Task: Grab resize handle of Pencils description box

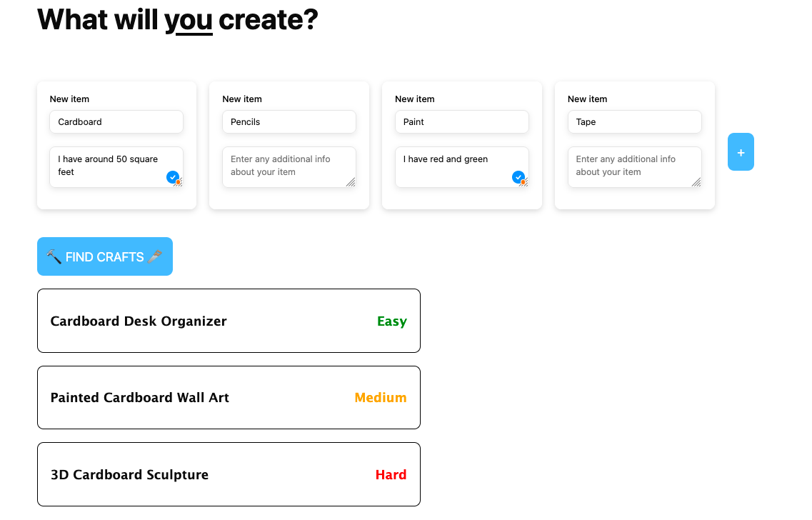Action: pyautogui.click(x=351, y=182)
